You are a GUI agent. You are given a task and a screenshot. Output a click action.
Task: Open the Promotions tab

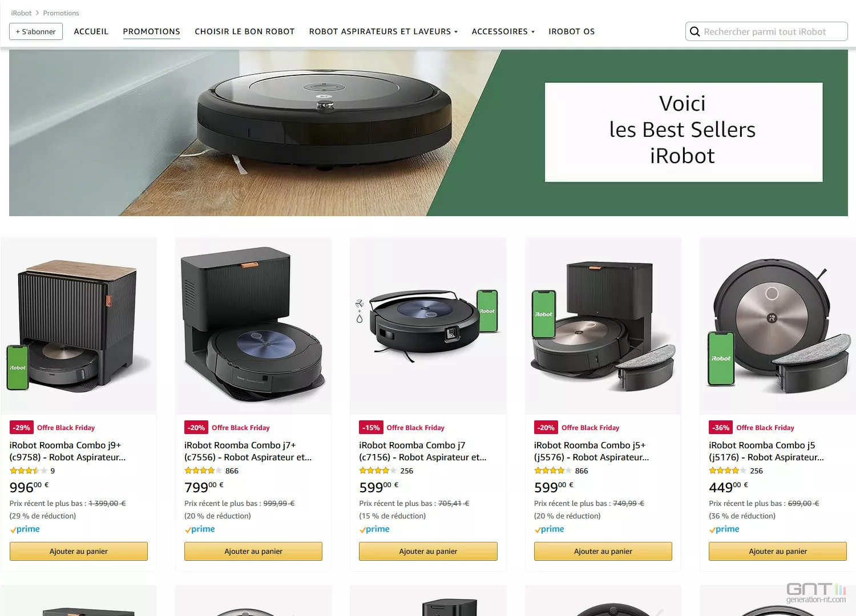click(x=151, y=31)
